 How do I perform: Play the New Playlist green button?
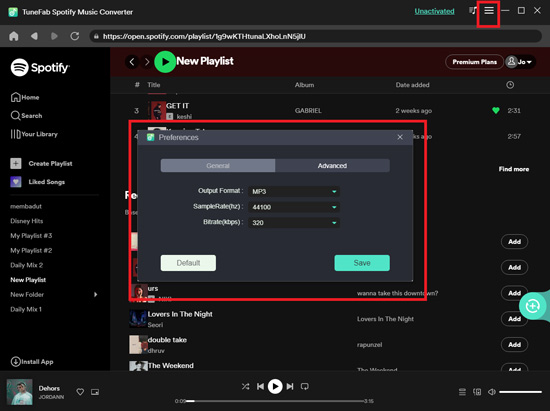tap(165, 62)
